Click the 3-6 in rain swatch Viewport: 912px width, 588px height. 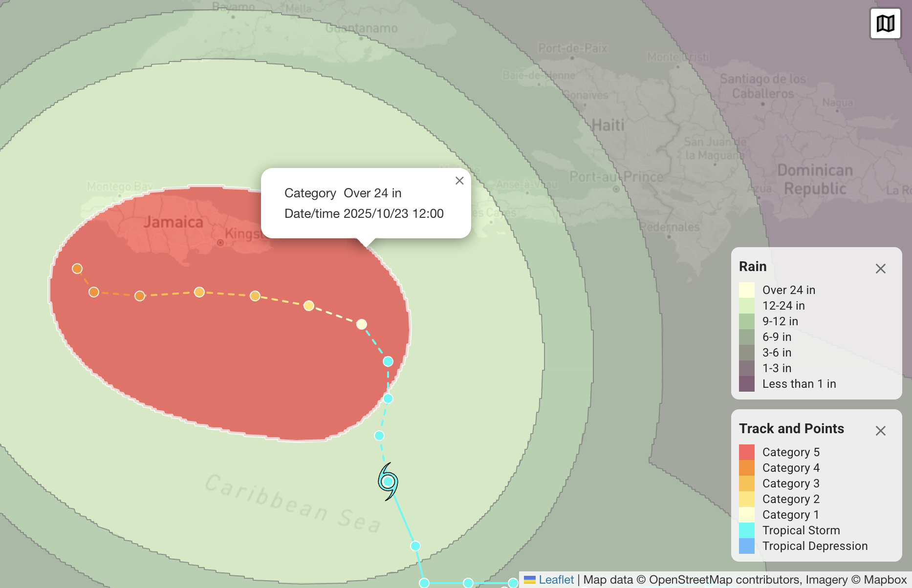747,353
